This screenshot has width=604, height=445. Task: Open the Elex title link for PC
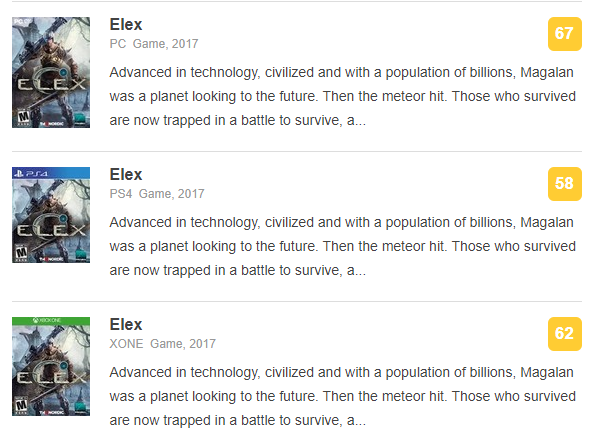[126, 25]
